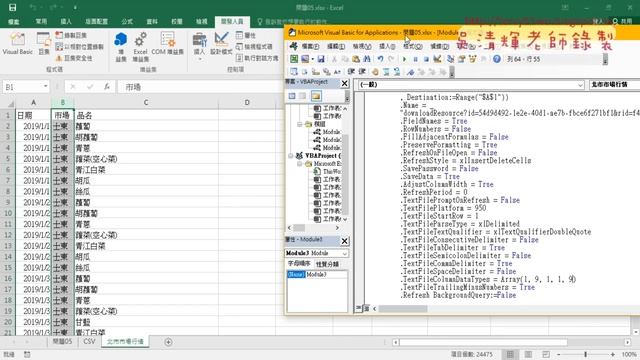Click the insert function fx icon
The height and width of the screenshot is (360, 640).
tap(107, 87)
